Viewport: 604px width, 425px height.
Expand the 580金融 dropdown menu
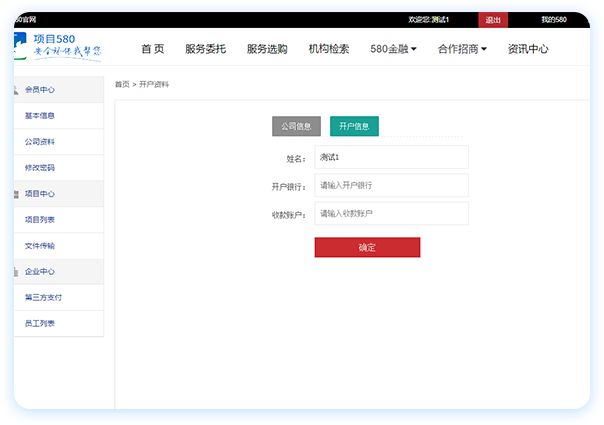[393, 49]
